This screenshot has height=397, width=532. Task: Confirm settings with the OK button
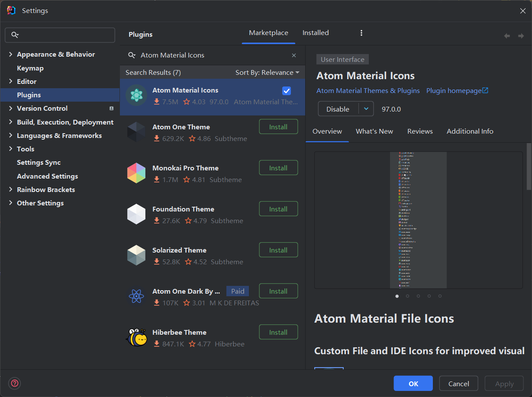[x=413, y=384]
